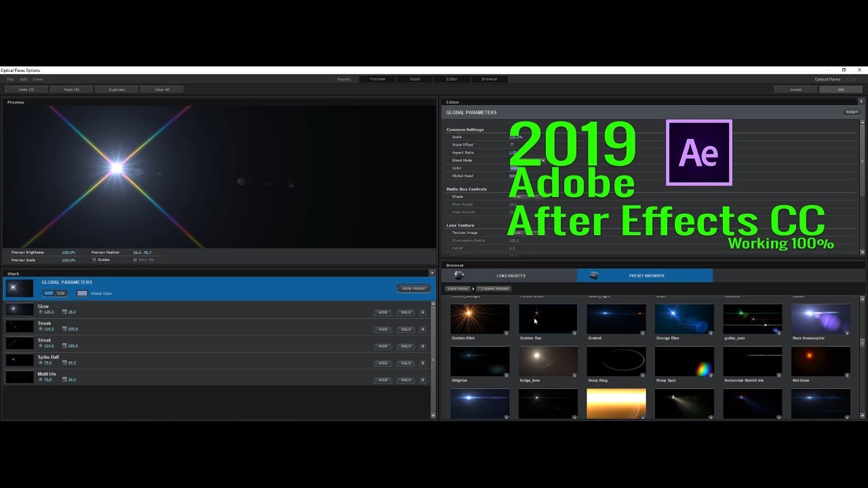The width and height of the screenshot is (868, 488).
Task: Tick the Scale Offset checkbox
Action: coord(512,144)
